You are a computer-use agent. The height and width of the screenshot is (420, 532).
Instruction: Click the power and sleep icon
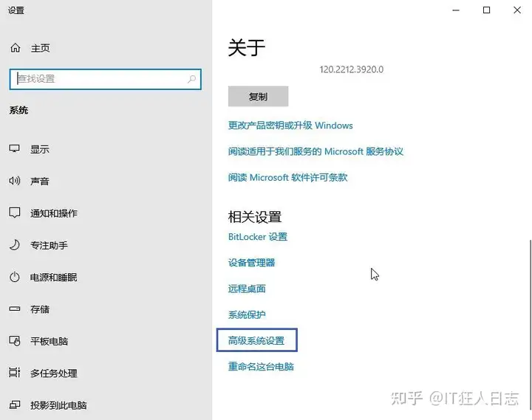point(15,277)
